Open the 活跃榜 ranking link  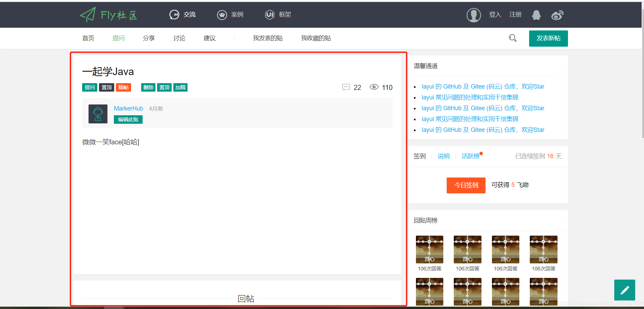click(x=471, y=156)
